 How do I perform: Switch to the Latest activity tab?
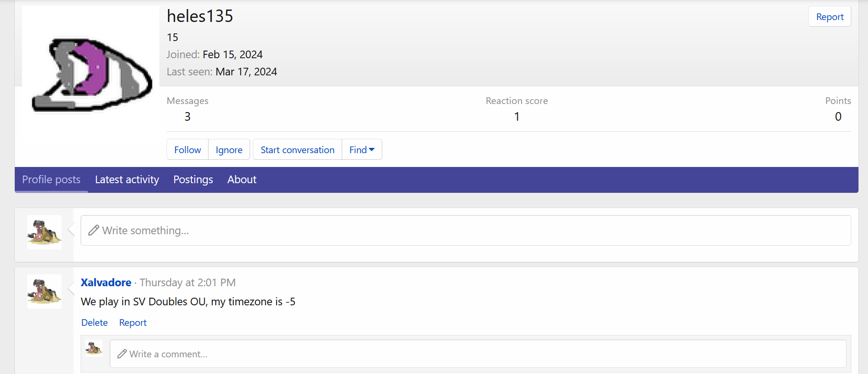click(127, 180)
